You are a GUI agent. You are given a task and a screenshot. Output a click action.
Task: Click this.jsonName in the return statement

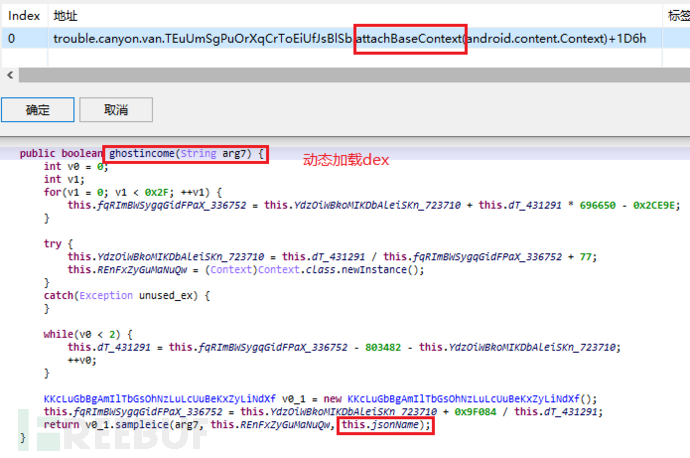385,425
